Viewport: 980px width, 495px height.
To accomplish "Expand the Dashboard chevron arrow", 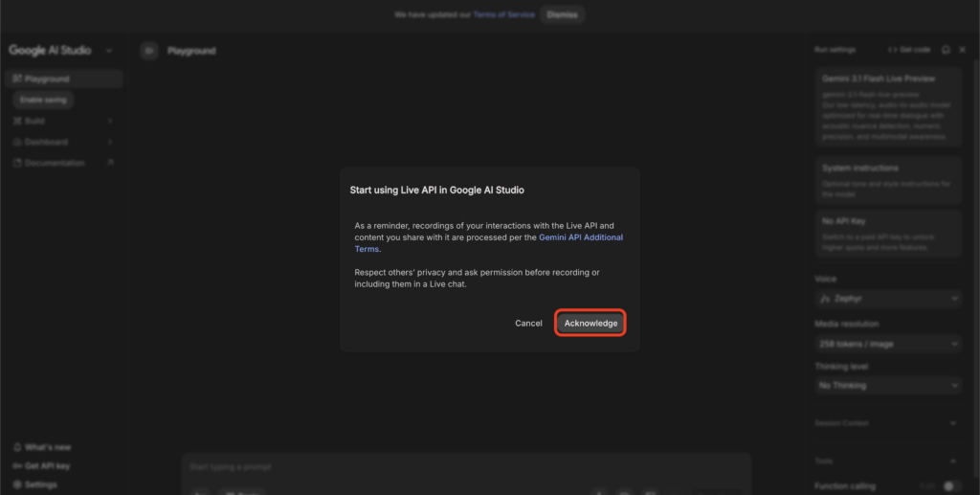I will 110,142.
